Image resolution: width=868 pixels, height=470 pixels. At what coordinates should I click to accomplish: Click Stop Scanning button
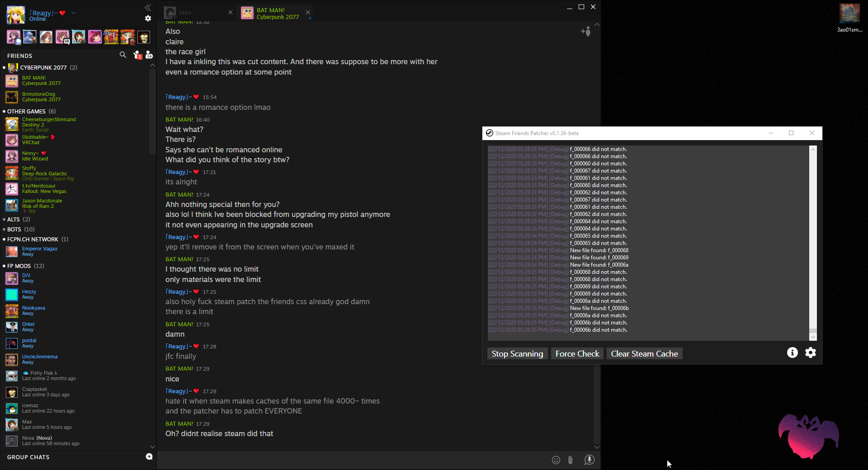click(518, 353)
